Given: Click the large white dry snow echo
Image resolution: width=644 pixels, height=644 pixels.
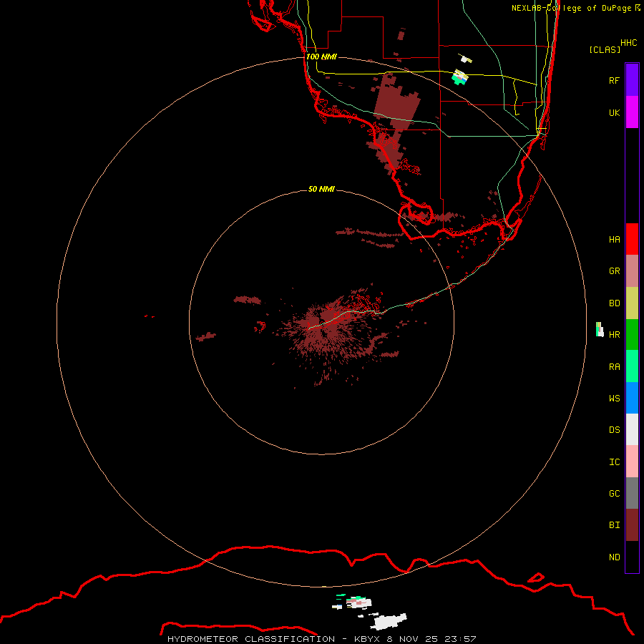Looking at the screenshot, I should [388, 622].
